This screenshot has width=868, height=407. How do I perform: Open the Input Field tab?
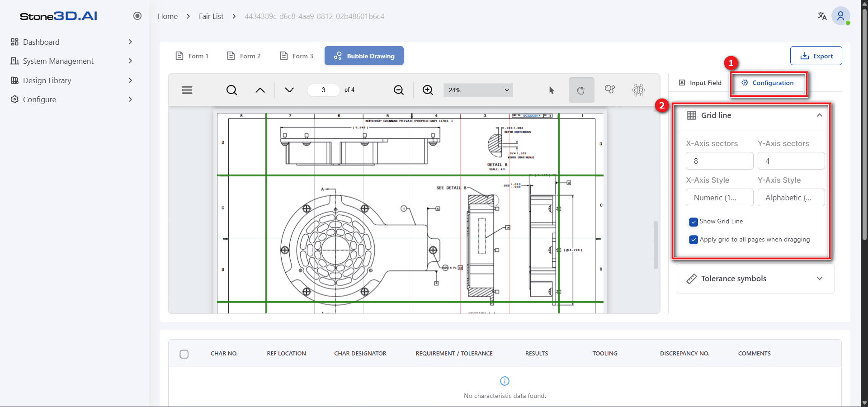[700, 83]
